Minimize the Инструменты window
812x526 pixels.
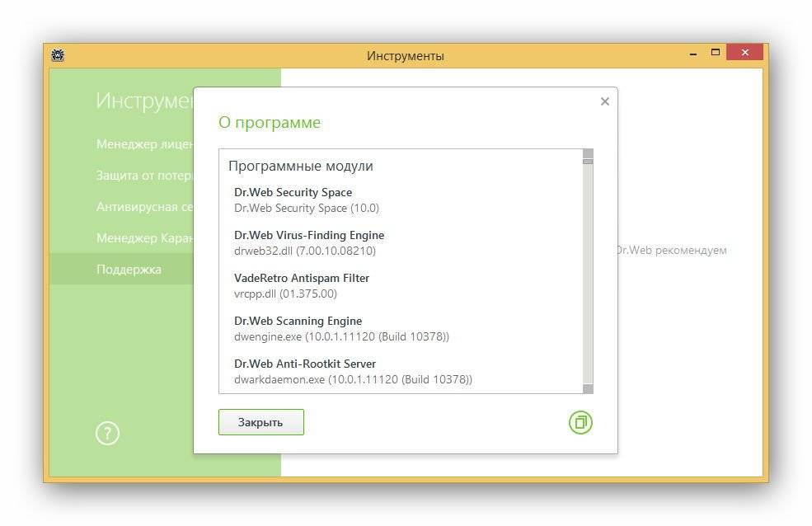pos(693,54)
